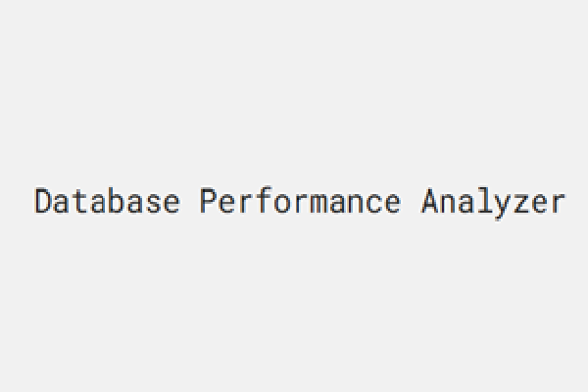Screen dimensions: 588x392
Task: Click the letter m in Performance
Action: click(x=318, y=201)
